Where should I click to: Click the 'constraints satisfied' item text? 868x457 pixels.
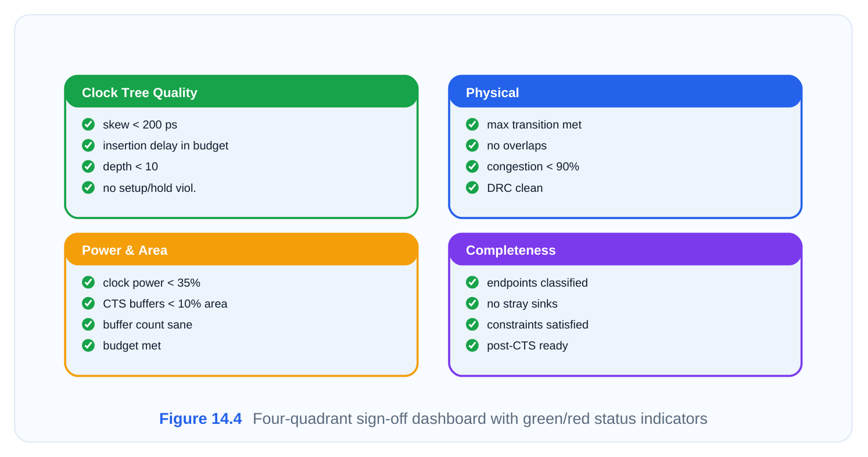(x=537, y=324)
